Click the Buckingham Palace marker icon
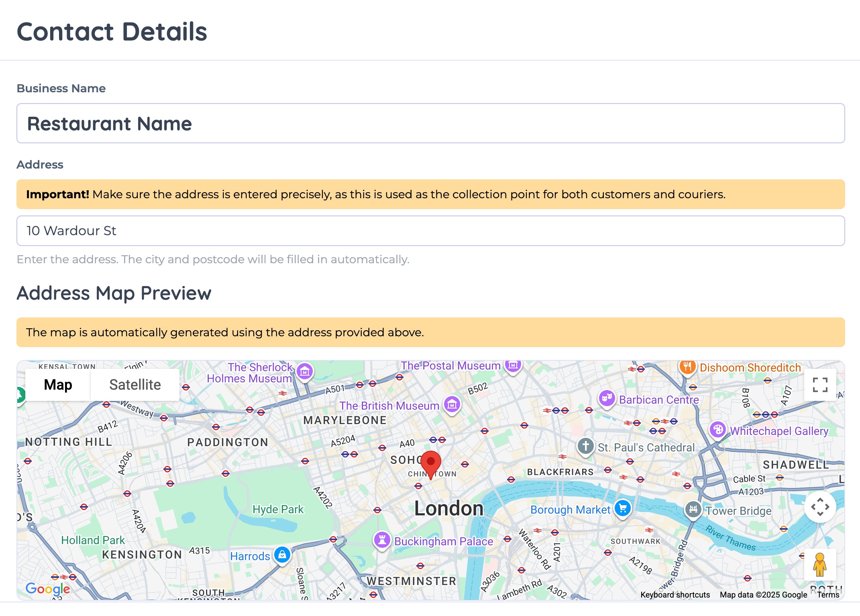Screen dimensions: 860x616 coord(382,540)
